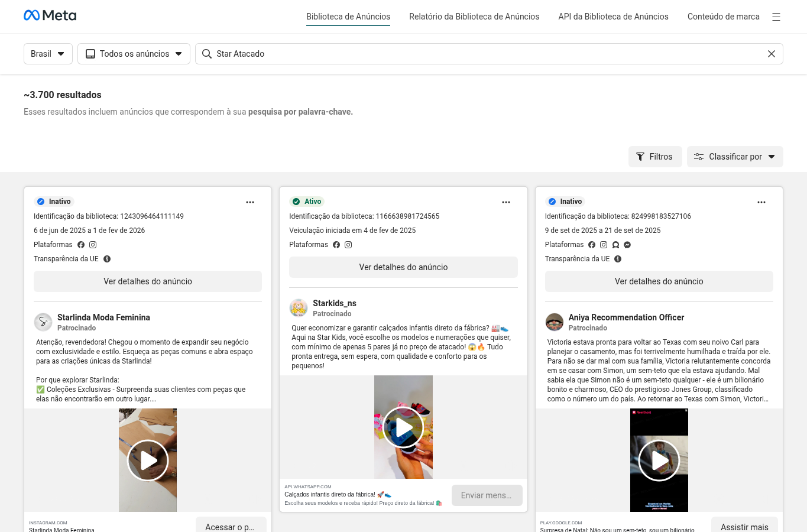Open the Todos os anúncios category dropdown

click(x=134, y=54)
